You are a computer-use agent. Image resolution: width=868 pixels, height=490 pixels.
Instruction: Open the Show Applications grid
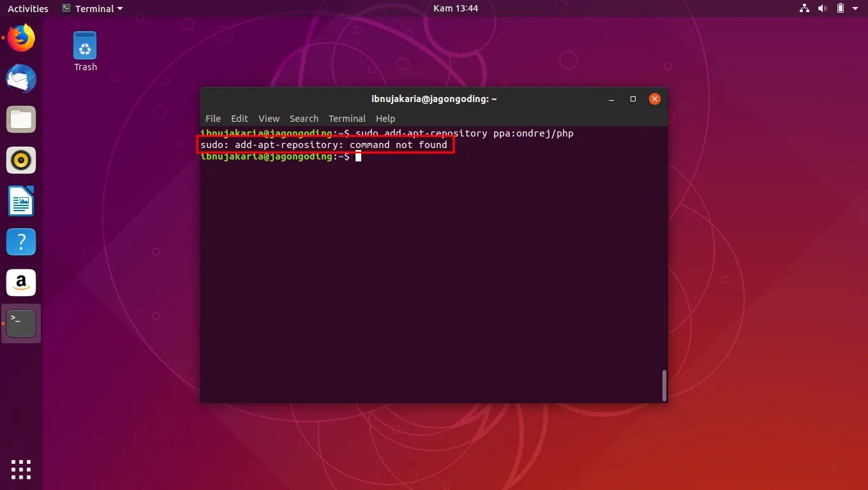coord(21,470)
